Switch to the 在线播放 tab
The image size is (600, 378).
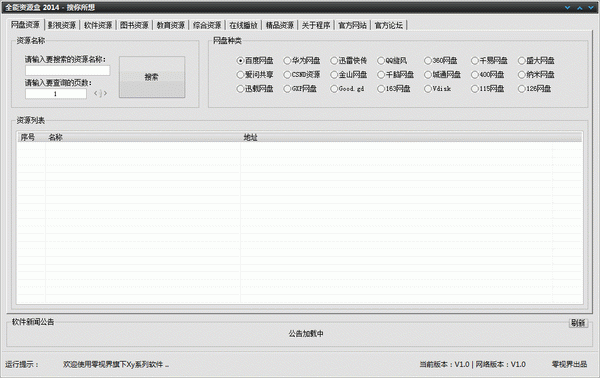click(243, 25)
